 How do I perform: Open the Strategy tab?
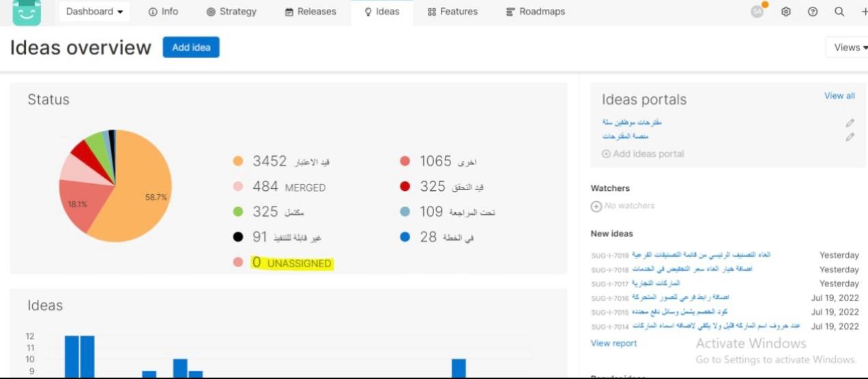(x=231, y=12)
